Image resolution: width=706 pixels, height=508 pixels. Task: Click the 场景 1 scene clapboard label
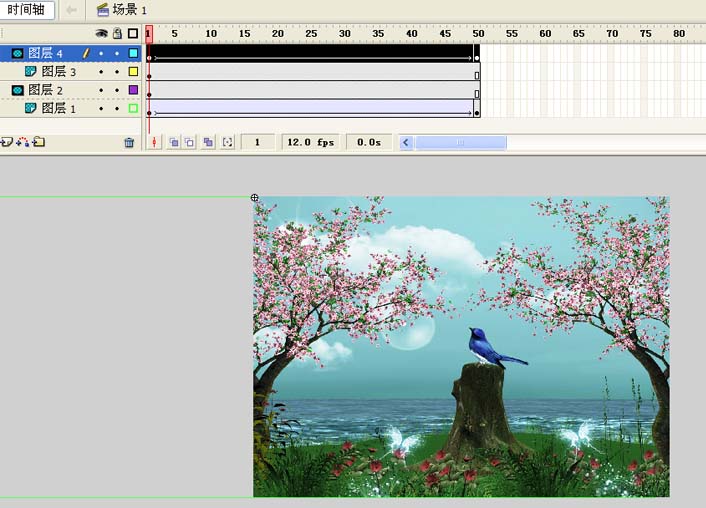122,9
